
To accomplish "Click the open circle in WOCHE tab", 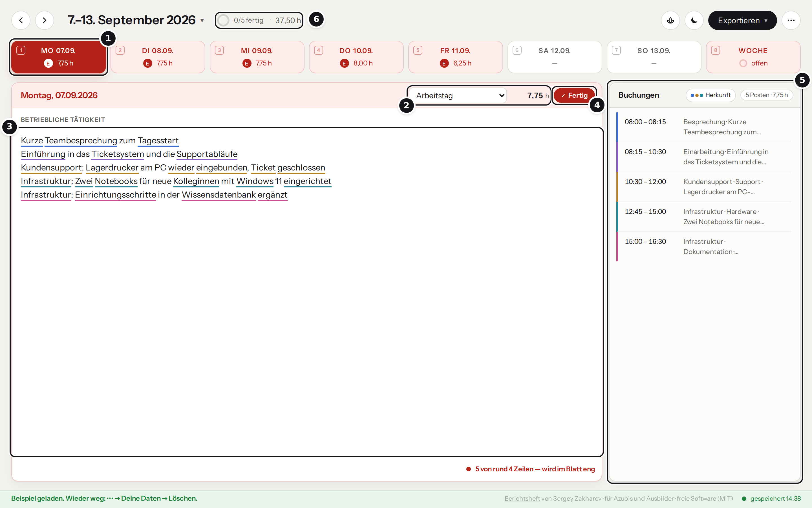I will (x=743, y=63).
